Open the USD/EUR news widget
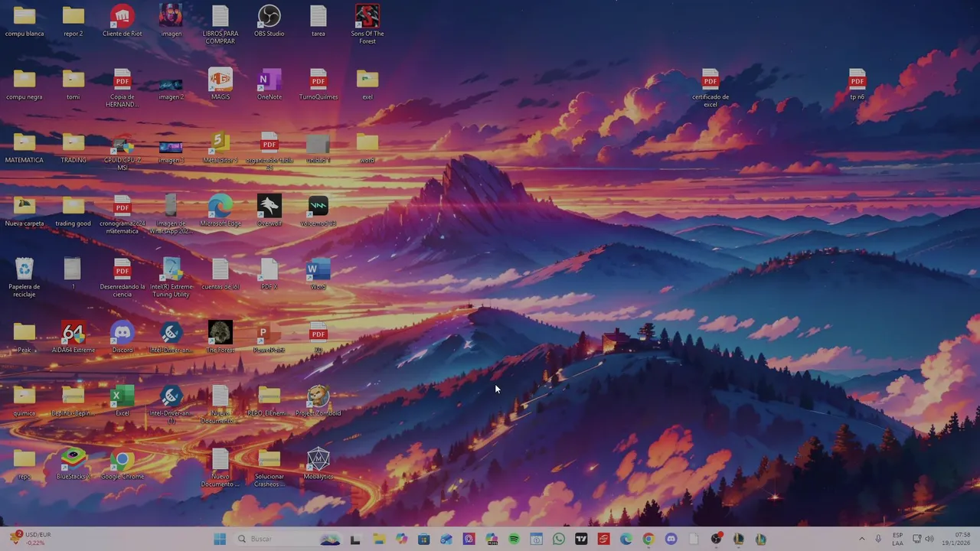 [x=29, y=539]
